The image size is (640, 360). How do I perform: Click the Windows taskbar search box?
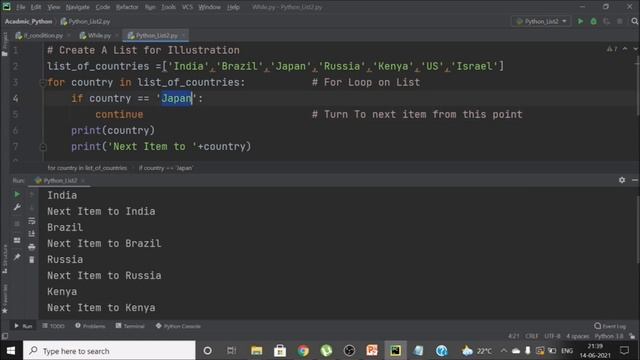coord(109,351)
